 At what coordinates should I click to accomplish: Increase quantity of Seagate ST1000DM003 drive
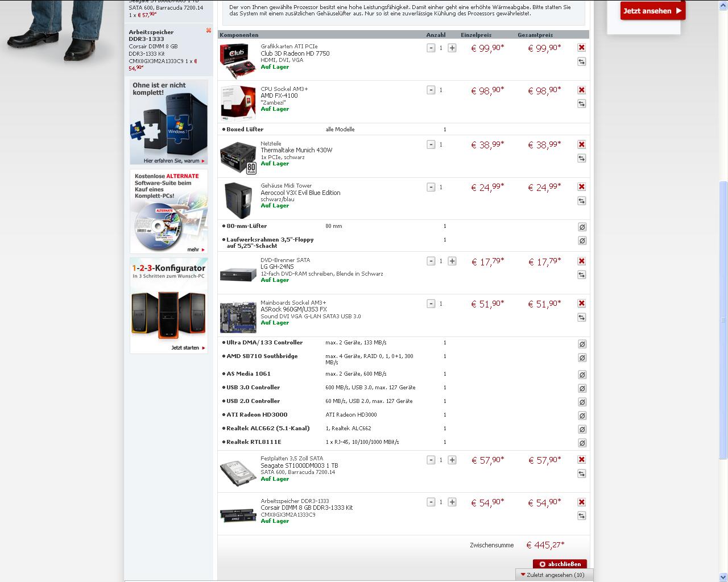(x=452, y=460)
